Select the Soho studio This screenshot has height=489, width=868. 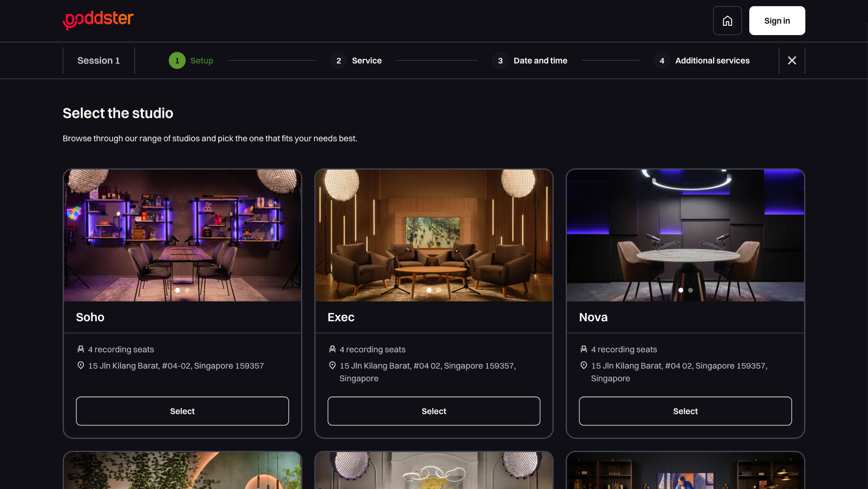tap(182, 411)
